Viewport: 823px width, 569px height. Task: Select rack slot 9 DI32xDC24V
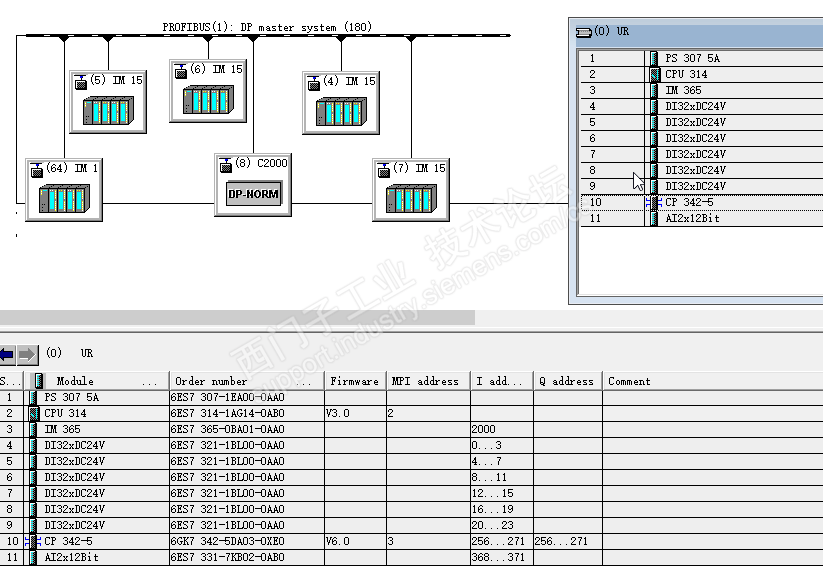701,186
